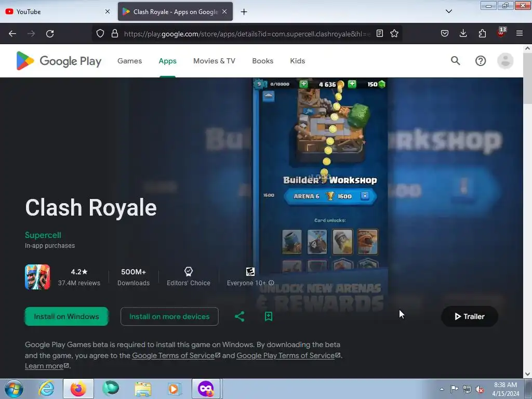Open the tracking protection shield icon
Viewport: 532px width, 399px height.
(x=100, y=34)
